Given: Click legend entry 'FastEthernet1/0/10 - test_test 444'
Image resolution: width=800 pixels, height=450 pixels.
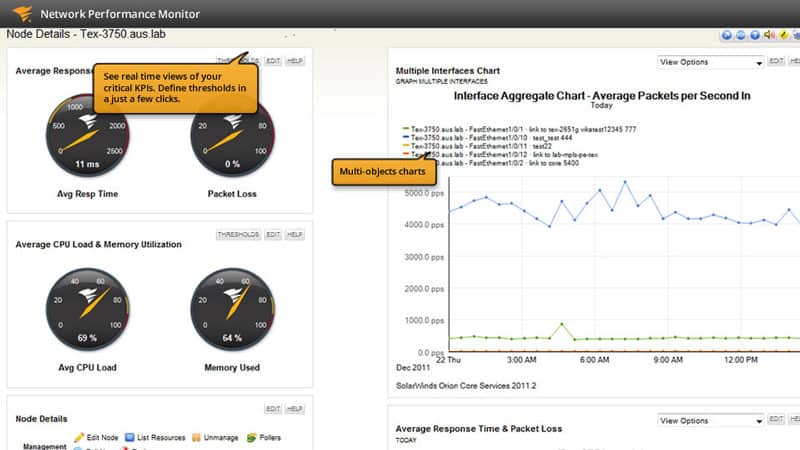Looking at the screenshot, I should tap(491, 138).
